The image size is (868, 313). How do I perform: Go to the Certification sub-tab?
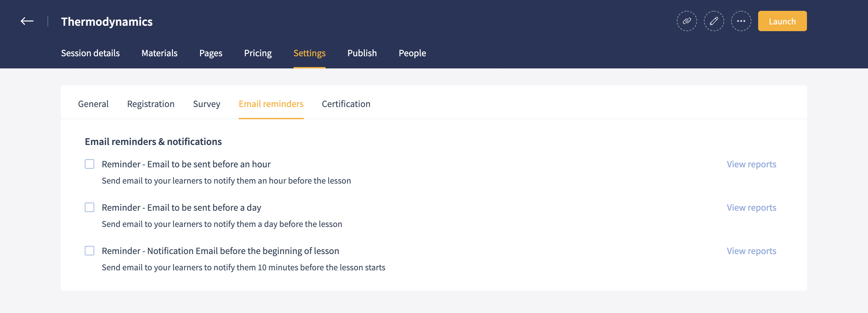[346, 104]
